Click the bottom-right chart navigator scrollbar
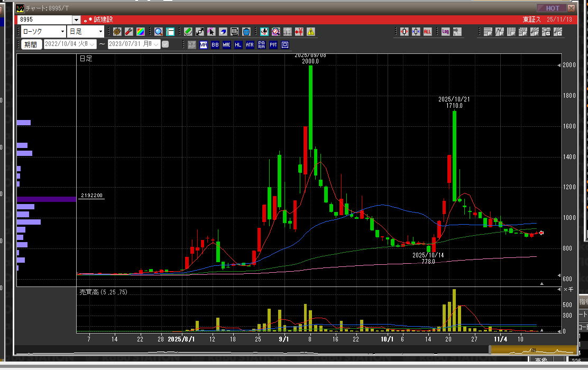Screen dimensions: 588x370 532,350
